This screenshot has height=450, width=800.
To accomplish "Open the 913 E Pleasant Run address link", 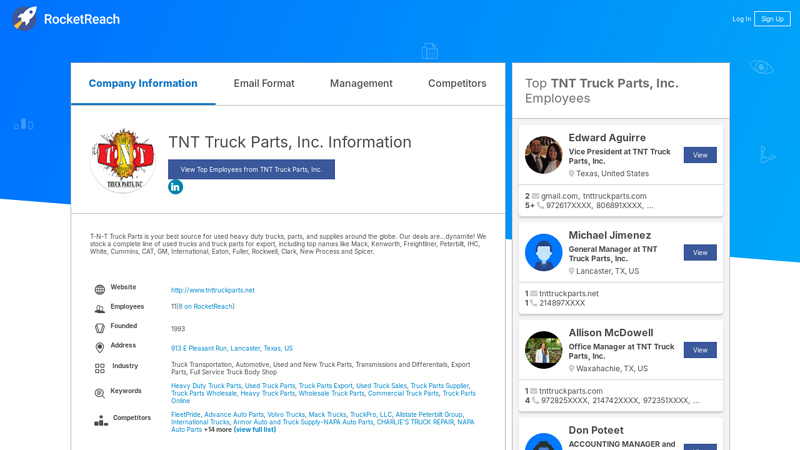I will point(232,348).
